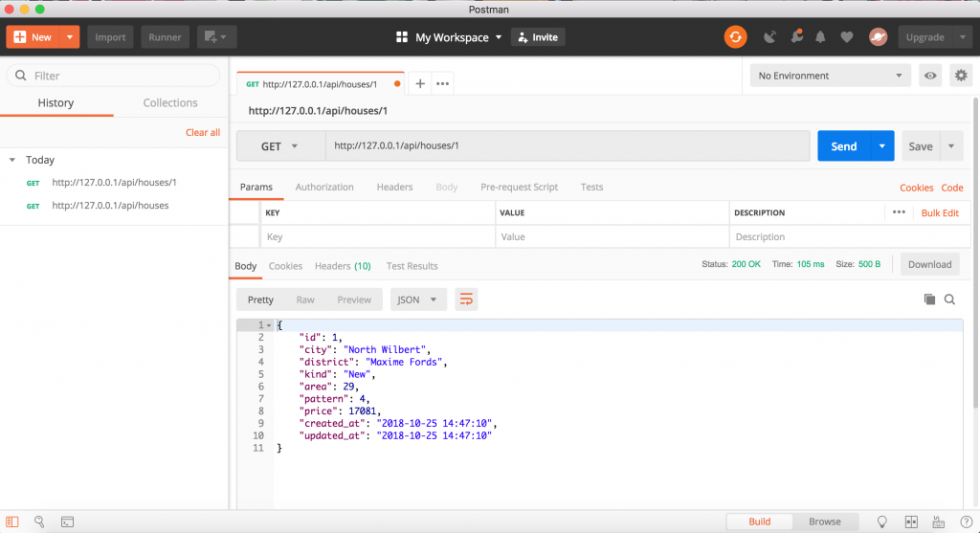Add a new request tab with plus

point(420,84)
